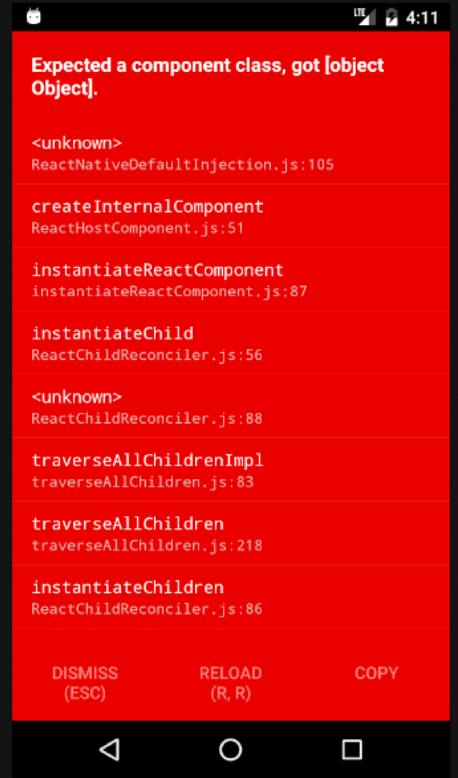The width and height of the screenshot is (458, 778).
Task: Dismiss the red error screen
Action: click(x=85, y=683)
